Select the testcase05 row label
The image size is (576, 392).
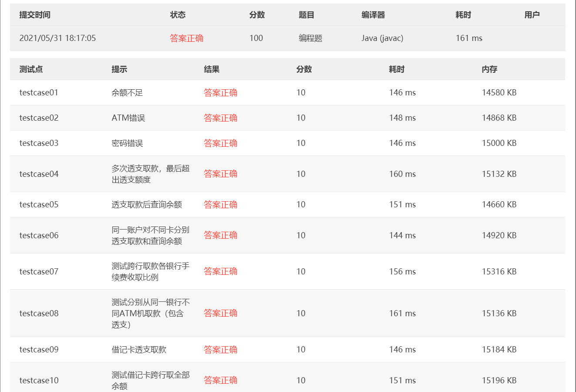[39, 205]
